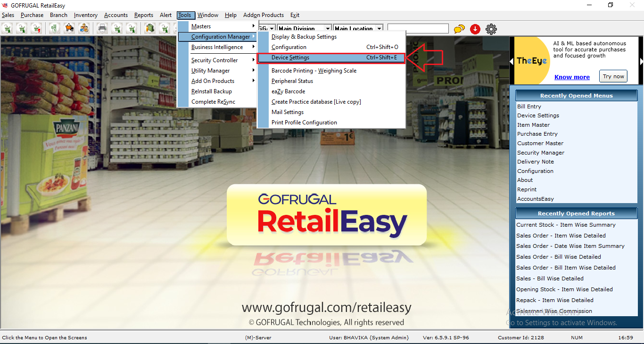Image resolution: width=644 pixels, height=344 pixels.
Task: Click the cart with red arrow toolbar icon
Action: pyautogui.click(x=36, y=29)
